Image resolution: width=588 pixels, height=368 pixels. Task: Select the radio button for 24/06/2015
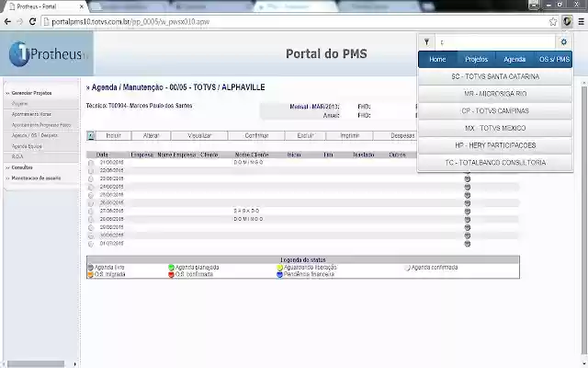91,187
